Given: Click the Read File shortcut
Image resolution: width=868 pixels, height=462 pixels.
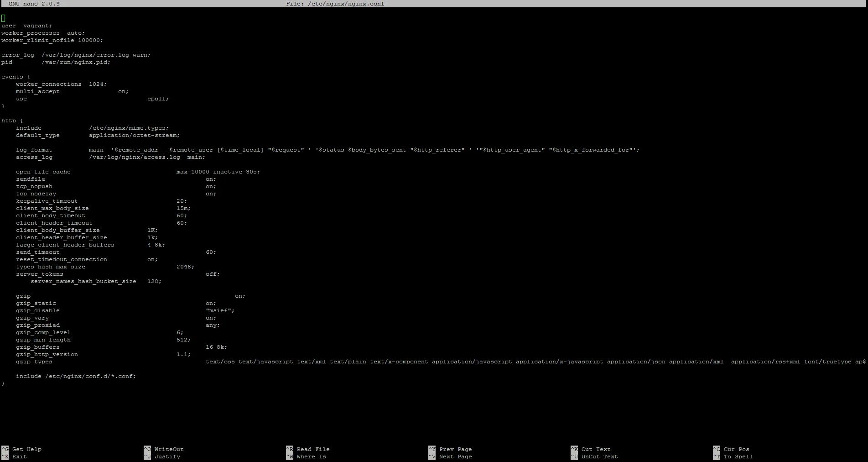Looking at the screenshot, I should (x=313, y=449).
